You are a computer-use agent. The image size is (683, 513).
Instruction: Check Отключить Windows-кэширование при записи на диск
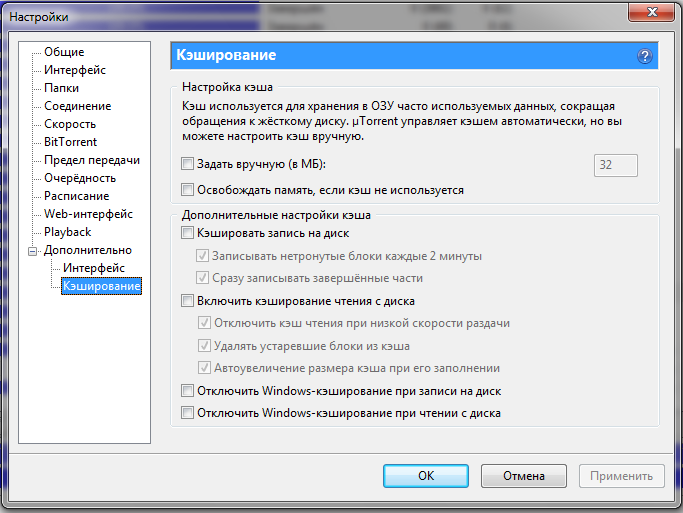click(187, 390)
